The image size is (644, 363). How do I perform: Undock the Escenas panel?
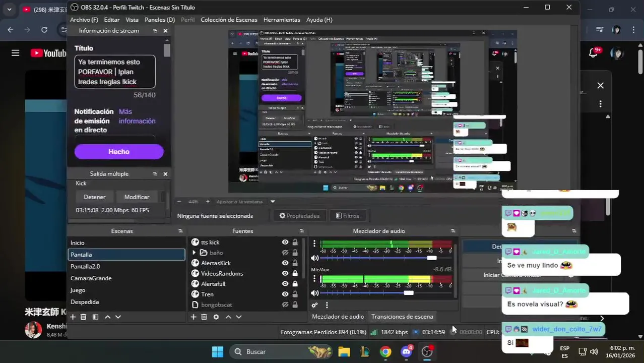coord(180,231)
